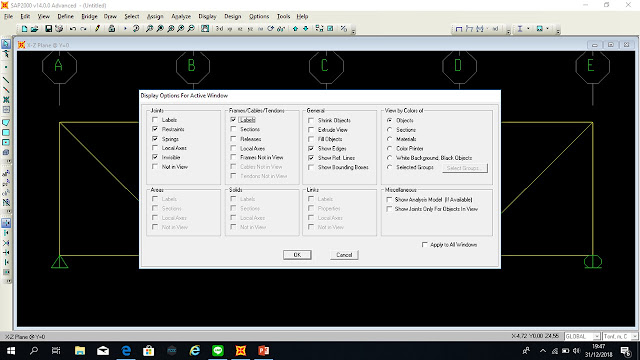This screenshot has height=360, width=640.
Task: Click the Show Forces/Stresses icon
Action: (480, 29)
